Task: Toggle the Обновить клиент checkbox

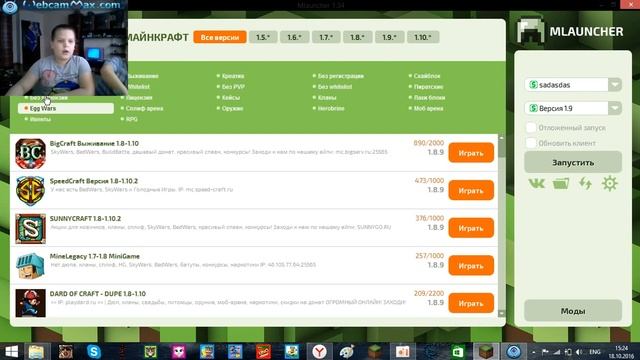Action: (531, 143)
